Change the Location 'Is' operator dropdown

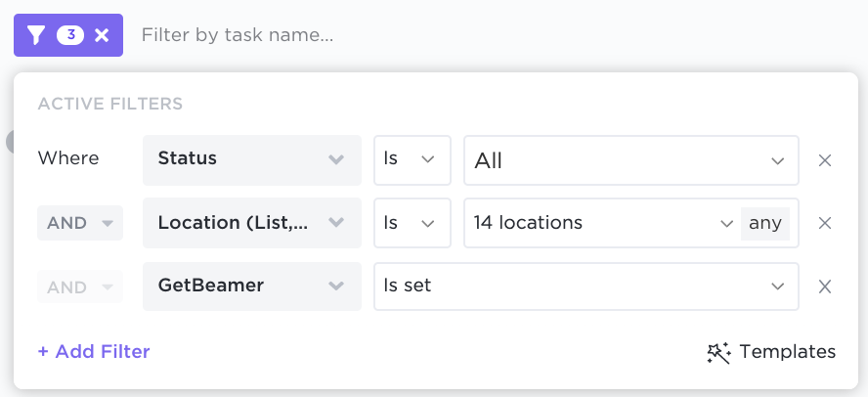coord(412,223)
